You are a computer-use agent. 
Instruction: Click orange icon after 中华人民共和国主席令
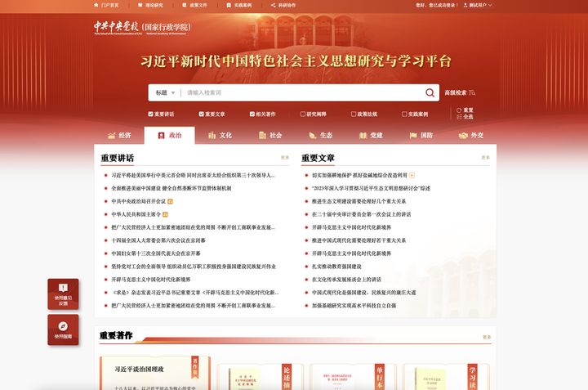click(x=165, y=215)
